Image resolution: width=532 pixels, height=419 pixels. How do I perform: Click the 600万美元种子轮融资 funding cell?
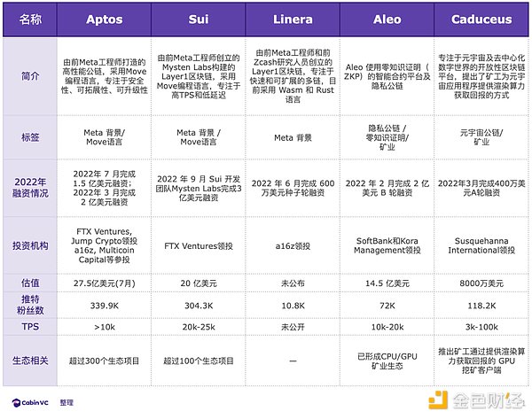pyautogui.click(x=293, y=188)
